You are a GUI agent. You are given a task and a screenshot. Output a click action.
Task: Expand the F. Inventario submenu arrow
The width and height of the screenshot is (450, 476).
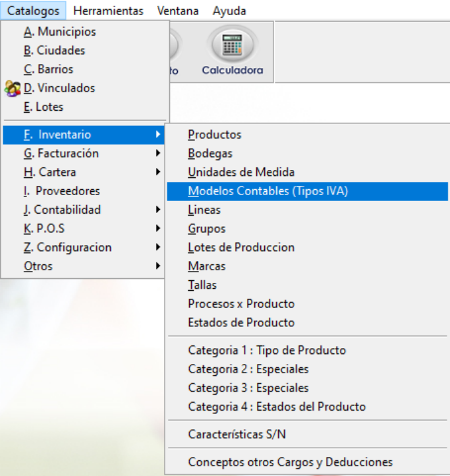pyautogui.click(x=157, y=134)
